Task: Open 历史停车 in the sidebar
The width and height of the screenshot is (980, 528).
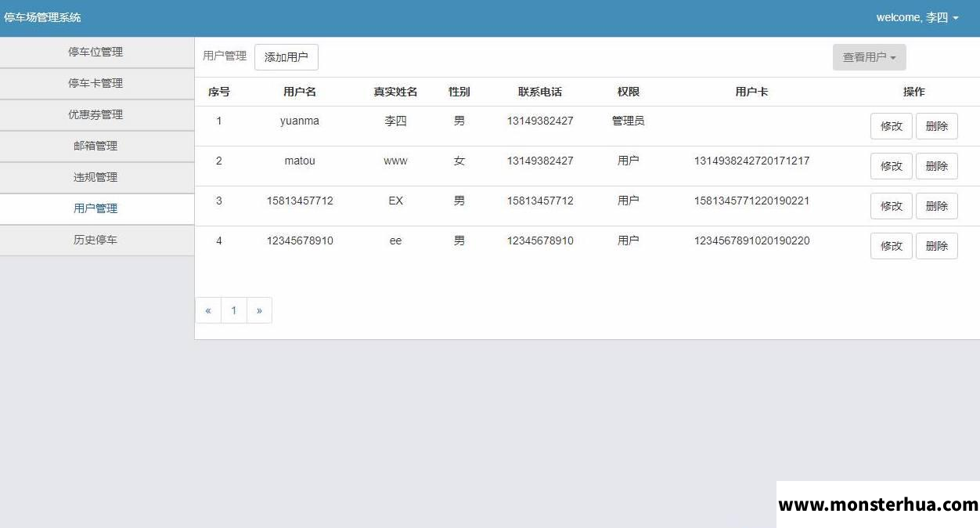Action: (95, 240)
